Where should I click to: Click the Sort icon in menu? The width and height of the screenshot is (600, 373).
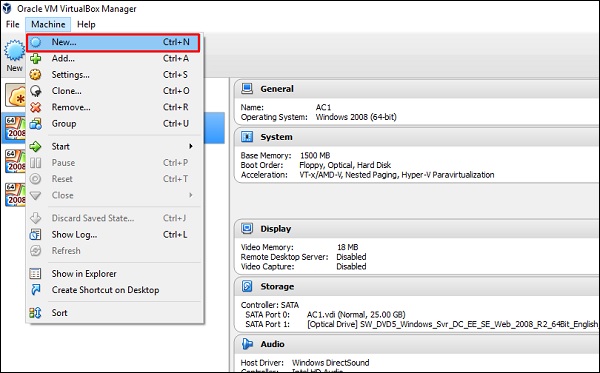pos(36,313)
